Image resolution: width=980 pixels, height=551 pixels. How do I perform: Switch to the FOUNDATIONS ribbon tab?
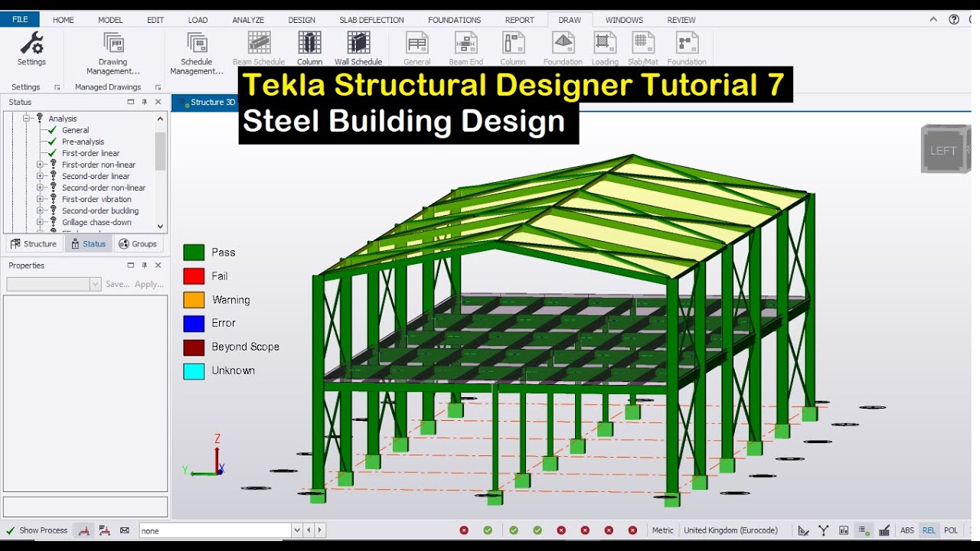pos(454,19)
